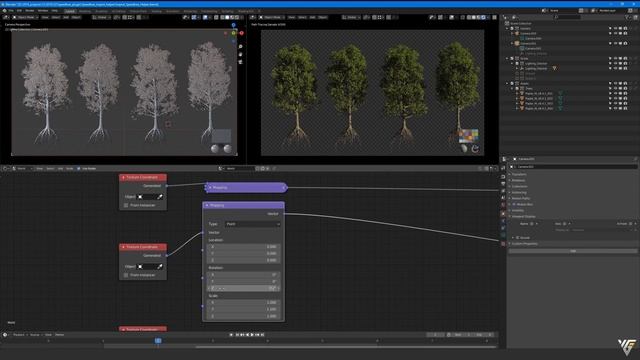Open the View menu in the right viewport header
Image resolution: width=640 pixels, height=360 pixels.
(291, 17)
